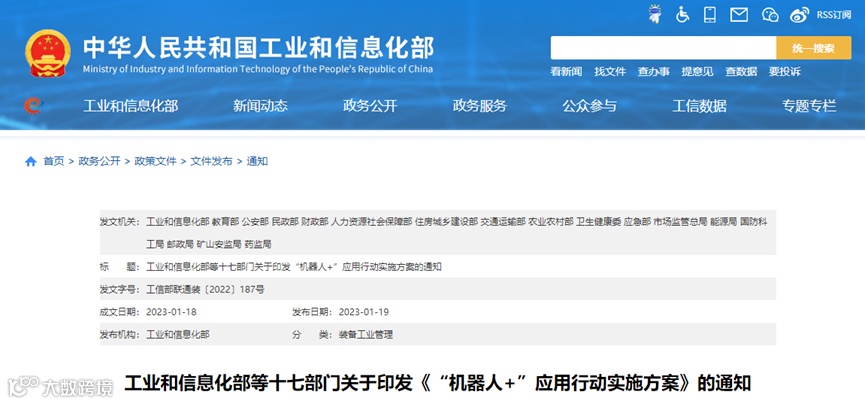Image resolution: width=865 pixels, height=404 pixels.
Task: Go to 通知 in breadcrumb
Action: pyautogui.click(x=257, y=161)
